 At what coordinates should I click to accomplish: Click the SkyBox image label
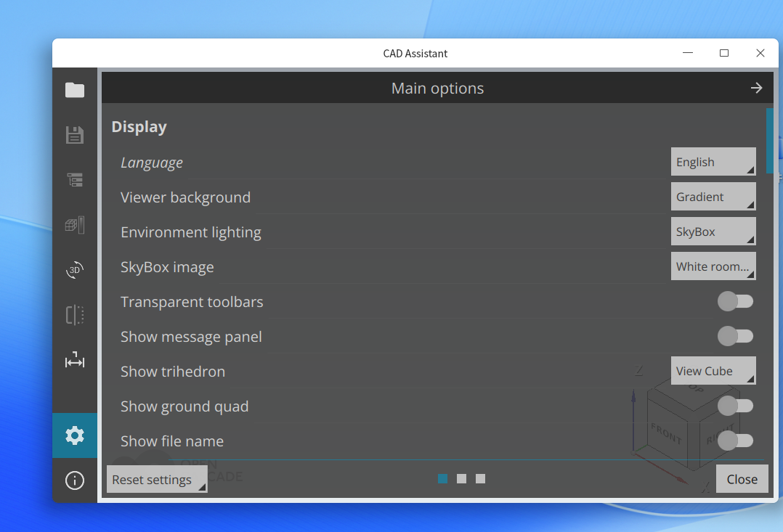[167, 268]
